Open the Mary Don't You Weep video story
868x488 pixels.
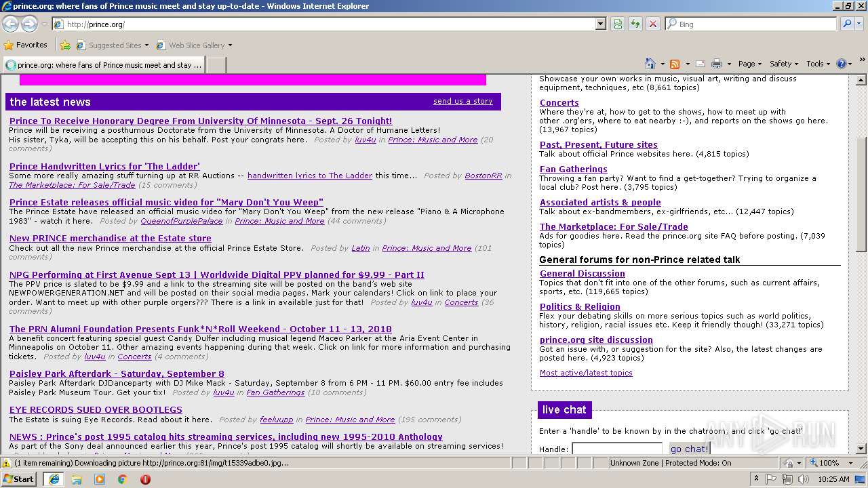166,202
